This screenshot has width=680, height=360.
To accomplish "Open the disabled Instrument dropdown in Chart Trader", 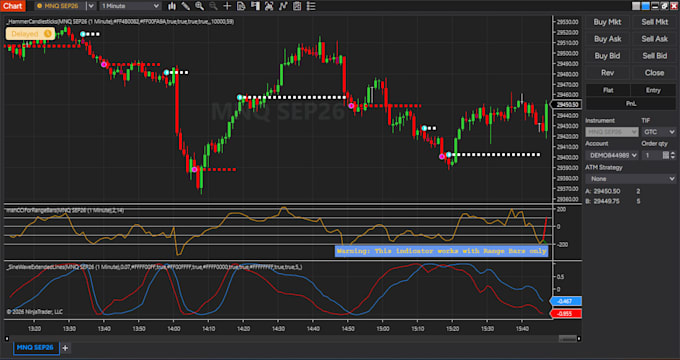I will 611,132.
